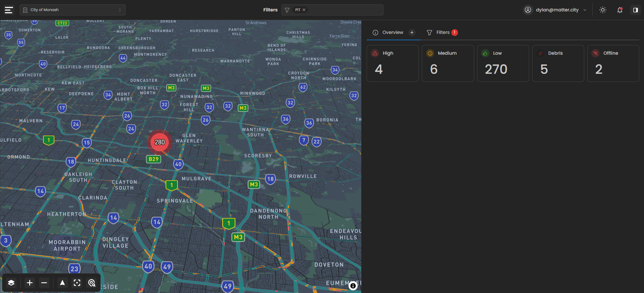Click the Mulgrave map label

[x=197, y=179]
